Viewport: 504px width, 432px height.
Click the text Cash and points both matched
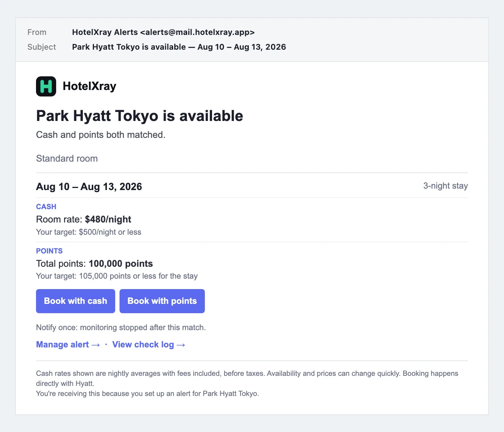tap(101, 135)
